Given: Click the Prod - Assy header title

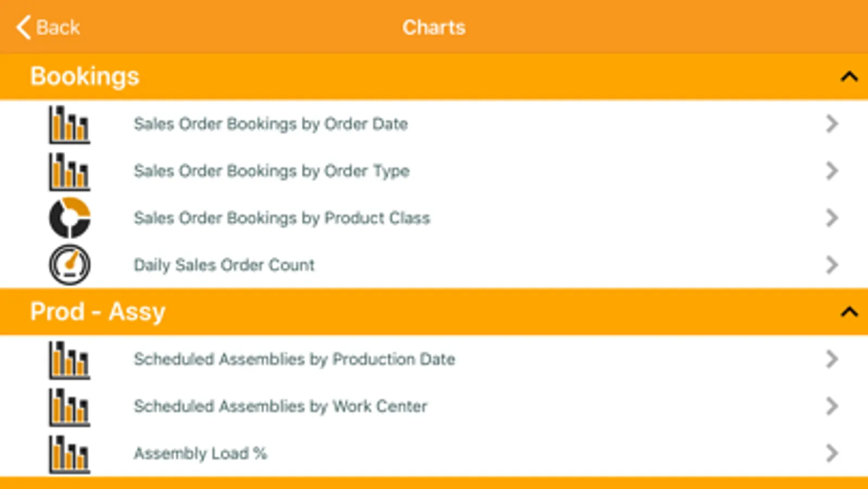Looking at the screenshot, I should click(x=98, y=312).
